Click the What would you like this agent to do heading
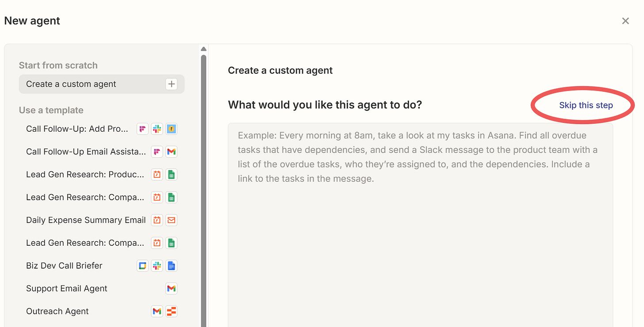Viewport: 644px width, 327px height. point(325,105)
